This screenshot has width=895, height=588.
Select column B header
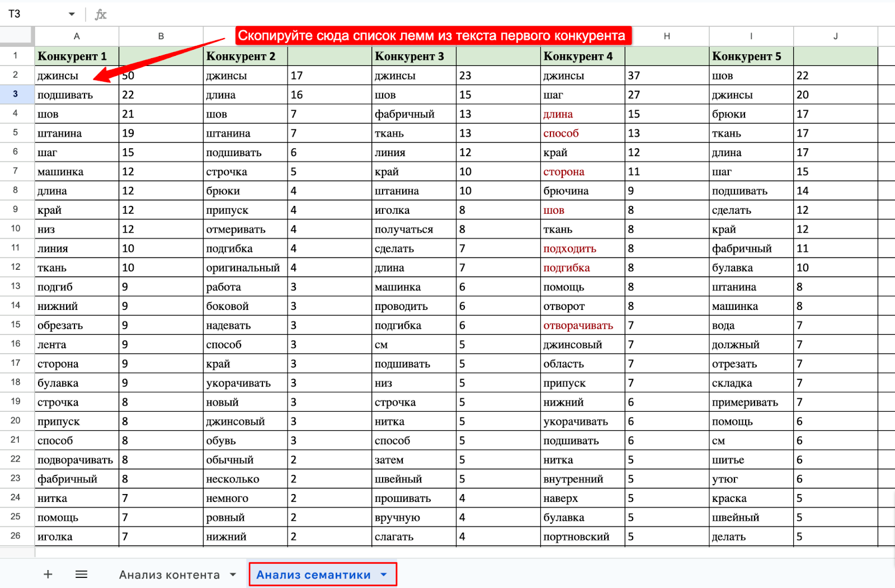(161, 36)
